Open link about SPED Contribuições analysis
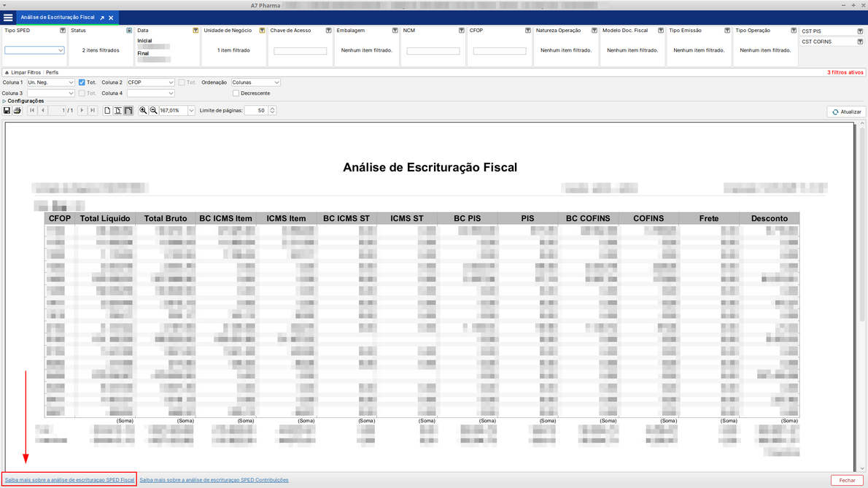868x488 pixels. 214,480
